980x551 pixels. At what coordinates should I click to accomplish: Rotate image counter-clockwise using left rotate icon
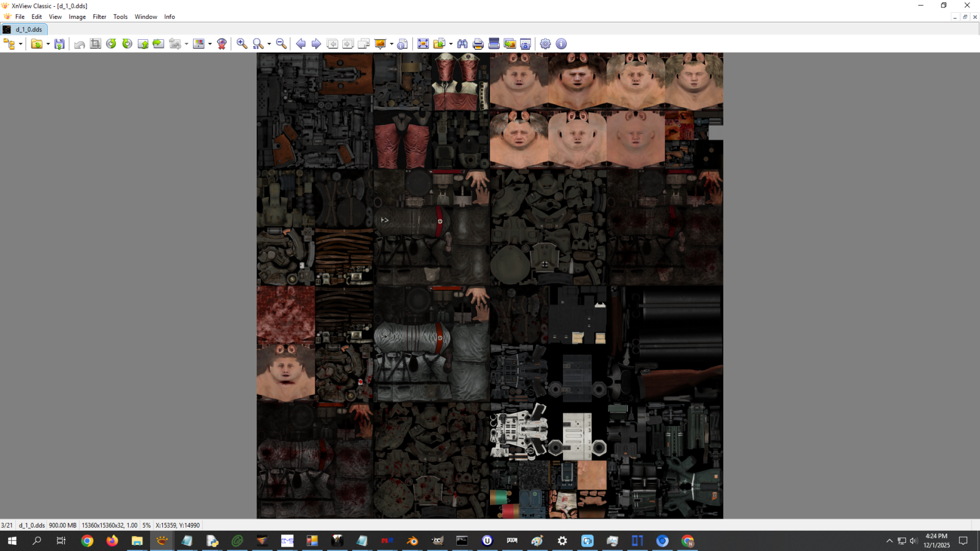(x=111, y=44)
